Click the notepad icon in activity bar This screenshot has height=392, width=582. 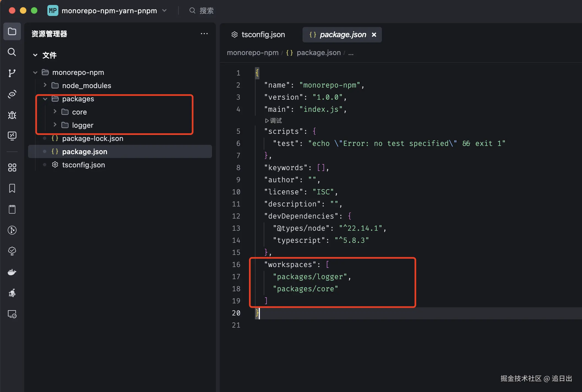pyautogui.click(x=12, y=209)
